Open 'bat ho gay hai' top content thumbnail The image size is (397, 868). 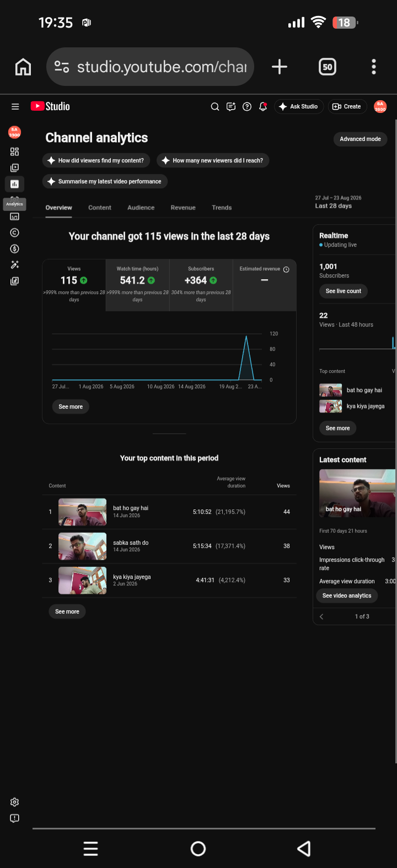pos(83,512)
